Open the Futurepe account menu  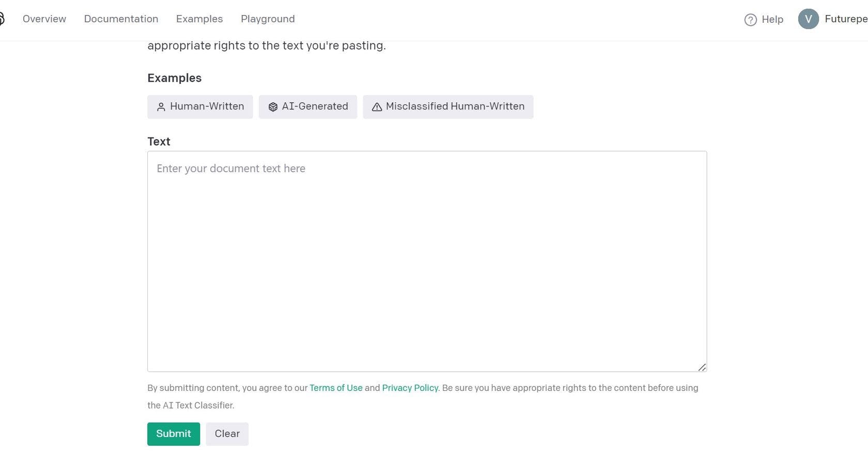click(845, 19)
